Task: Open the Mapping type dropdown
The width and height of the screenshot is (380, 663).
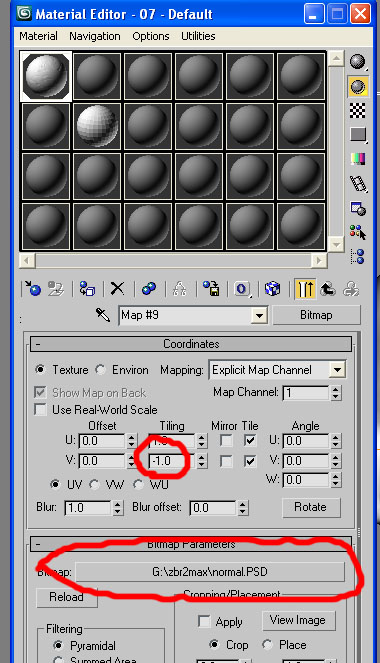Action: (337, 370)
